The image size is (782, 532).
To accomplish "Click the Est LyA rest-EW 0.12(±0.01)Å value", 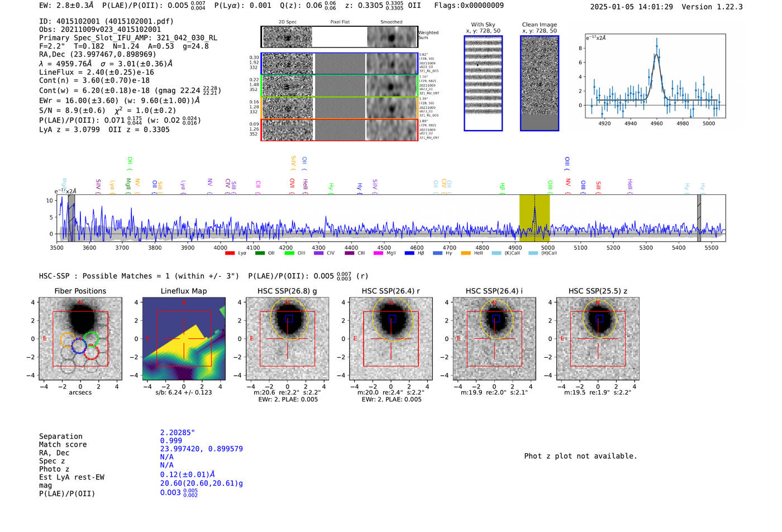I will pos(188,475).
